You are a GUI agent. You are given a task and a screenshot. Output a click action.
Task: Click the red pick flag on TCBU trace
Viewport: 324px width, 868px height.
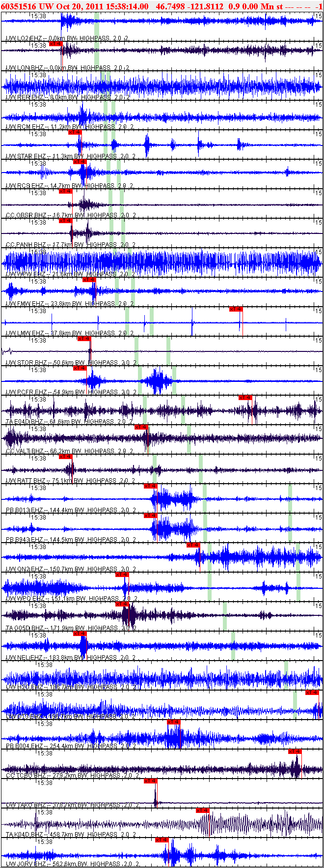[x=295, y=752]
